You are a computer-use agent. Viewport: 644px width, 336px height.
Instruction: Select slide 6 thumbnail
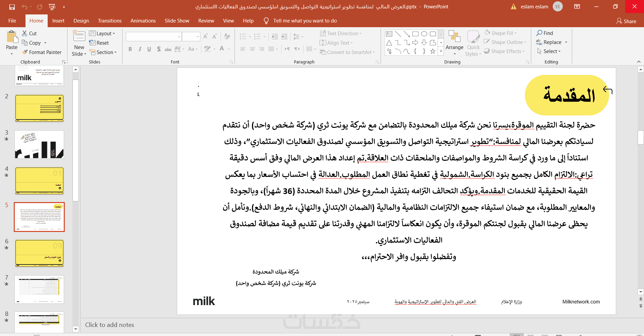click(x=39, y=253)
